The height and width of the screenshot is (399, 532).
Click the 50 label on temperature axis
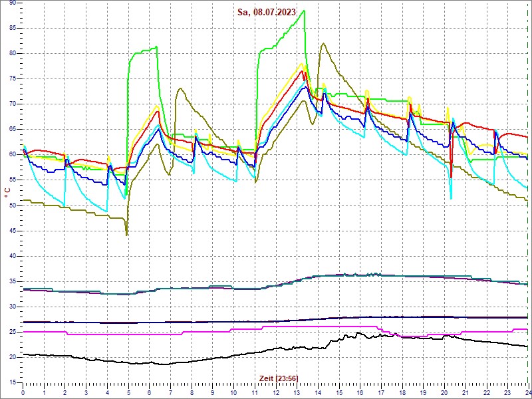tap(13, 205)
